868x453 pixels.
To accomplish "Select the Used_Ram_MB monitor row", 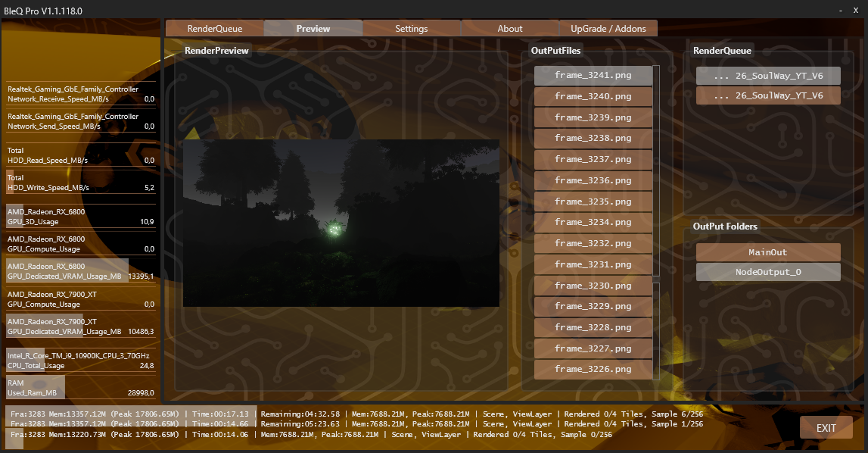I will [x=81, y=388].
